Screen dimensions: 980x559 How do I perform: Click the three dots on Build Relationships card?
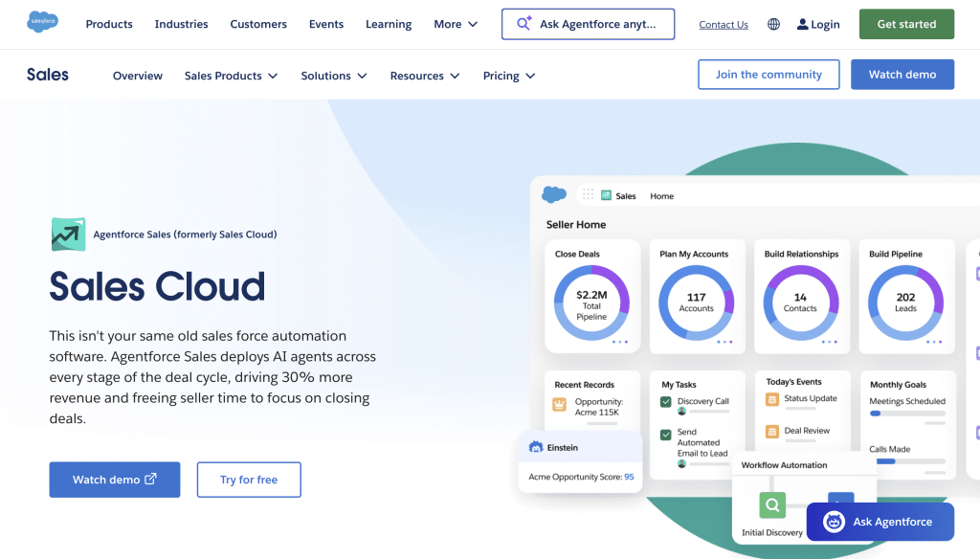click(x=830, y=342)
